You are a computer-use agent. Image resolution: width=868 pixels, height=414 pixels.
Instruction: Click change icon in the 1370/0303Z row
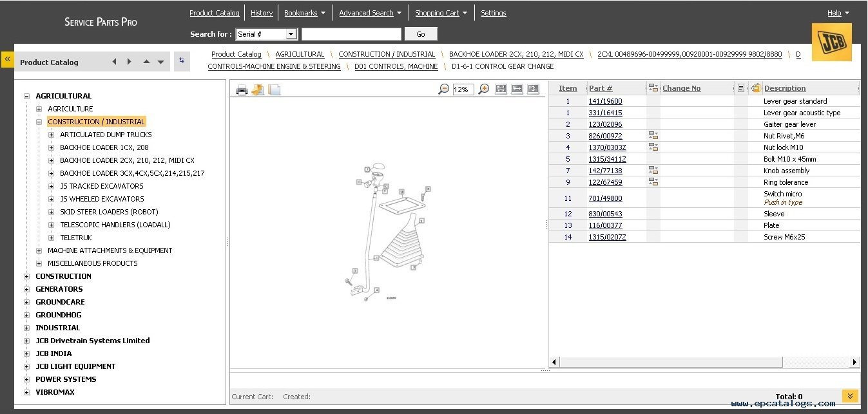(x=653, y=147)
